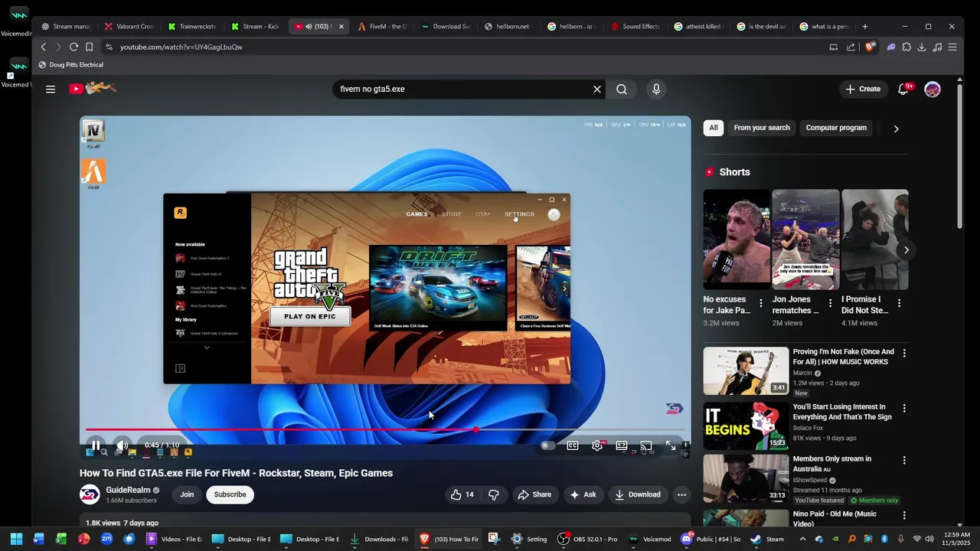Reload the page in browser toolbar
The width and height of the screenshot is (980, 551).
click(x=73, y=47)
